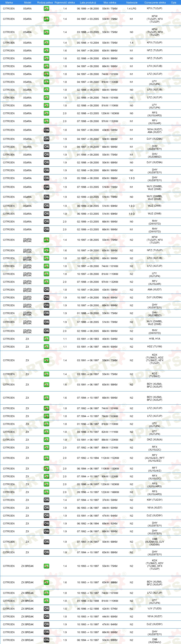Viewport: 181px width, 644px height.
Task: Click petrol icon in XSARA BREAK 1.6 NFZ row
Action: 46,250
